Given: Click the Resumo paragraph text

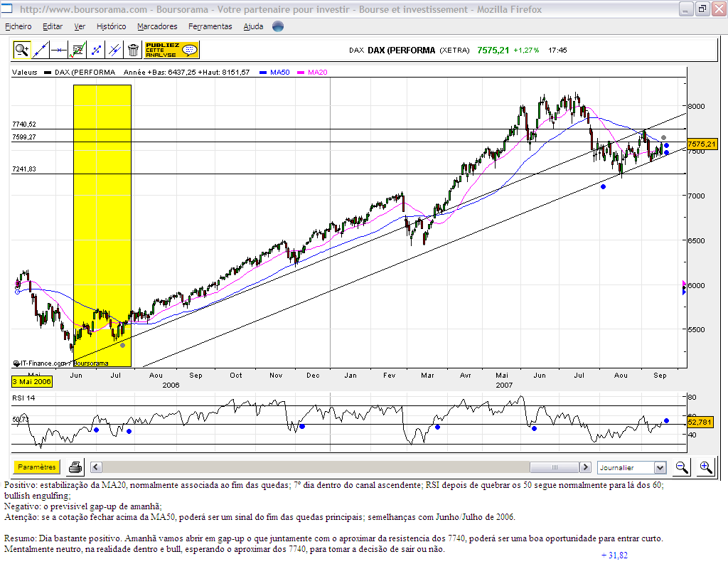Looking at the screenshot, I should pyautogui.click(x=334, y=544).
